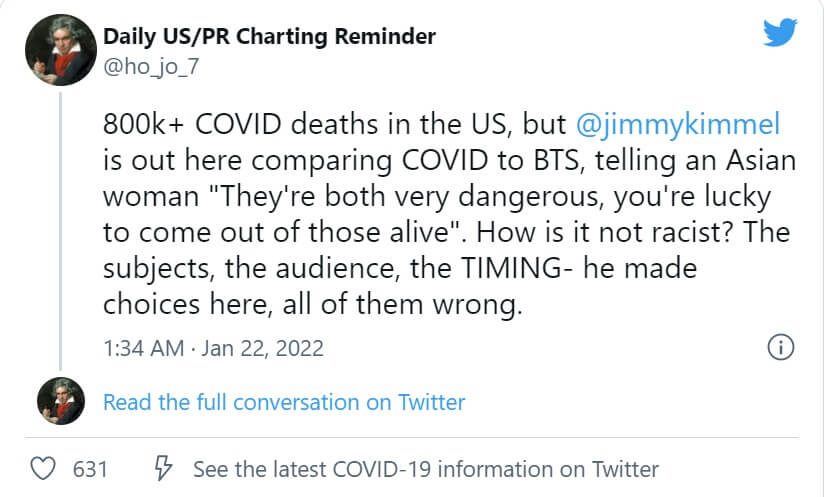
Task: Click the 1:34 AM time text
Action: click(x=144, y=348)
